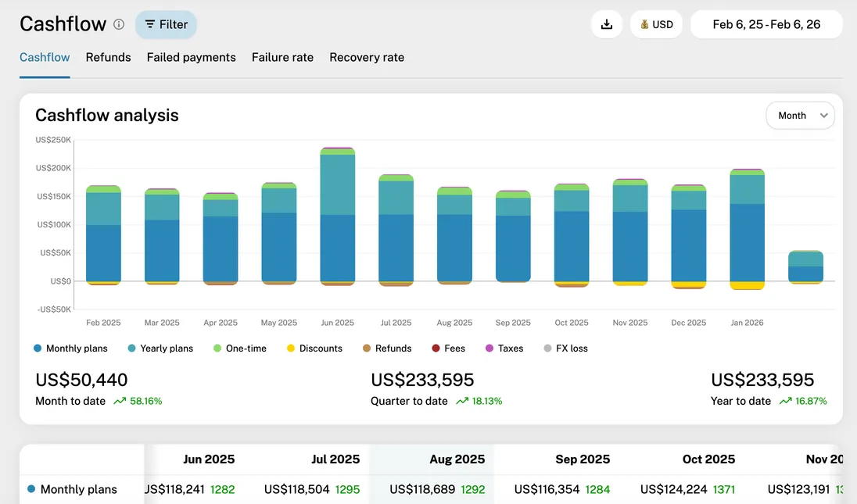The image size is (857, 504).
Task: Select the Recovery rate view
Action: [366, 57]
